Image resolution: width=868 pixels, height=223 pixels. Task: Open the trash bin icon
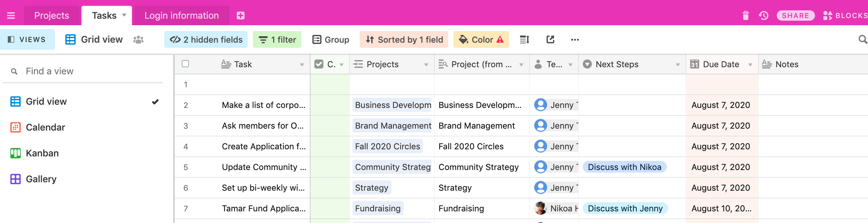[x=745, y=16]
